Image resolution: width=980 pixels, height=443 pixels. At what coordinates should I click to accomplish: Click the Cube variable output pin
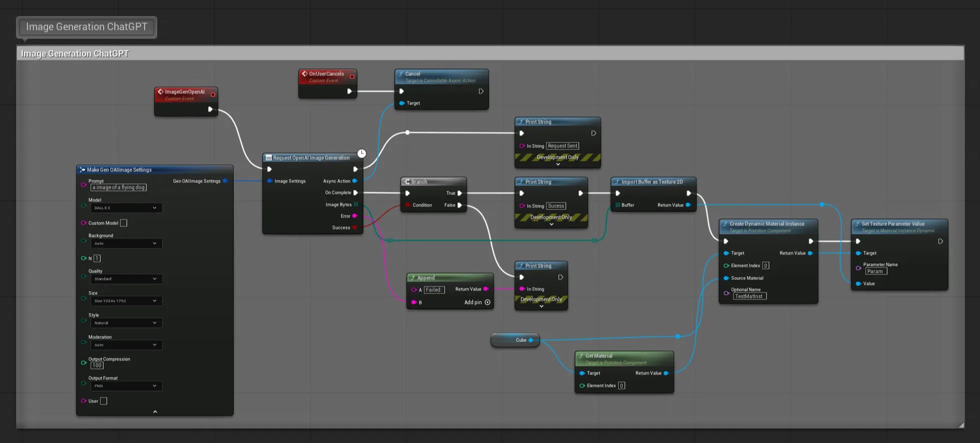[531, 340]
